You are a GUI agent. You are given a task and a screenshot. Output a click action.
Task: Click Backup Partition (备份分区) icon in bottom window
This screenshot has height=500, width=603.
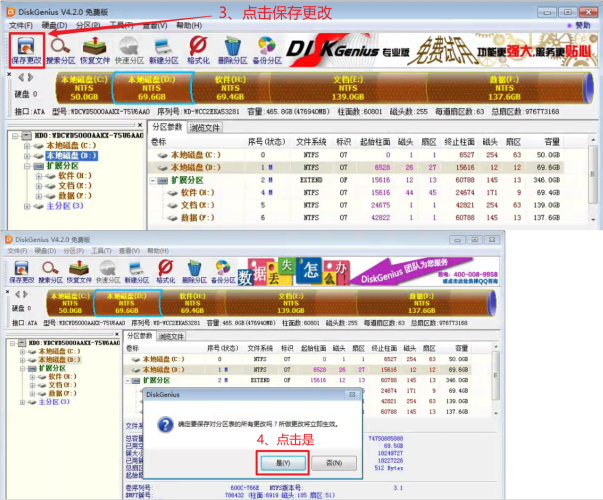tap(223, 272)
